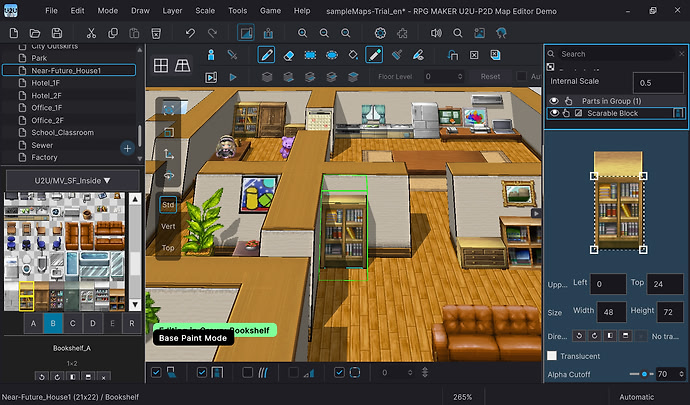The height and width of the screenshot is (405, 690).
Task: Create a new file with the blank page icon
Action: (x=14, y=33)
